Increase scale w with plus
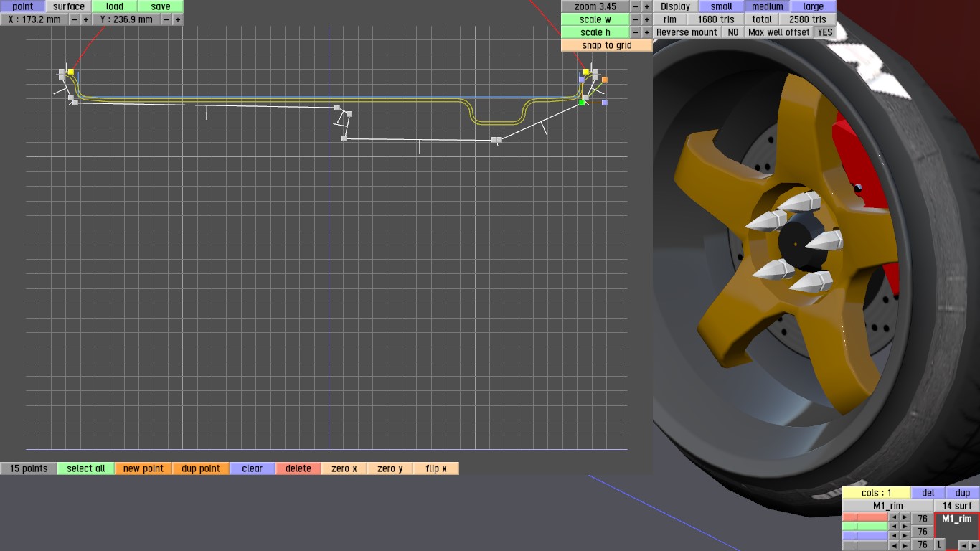Screen dimensions: 980x551 click(647, 19)
